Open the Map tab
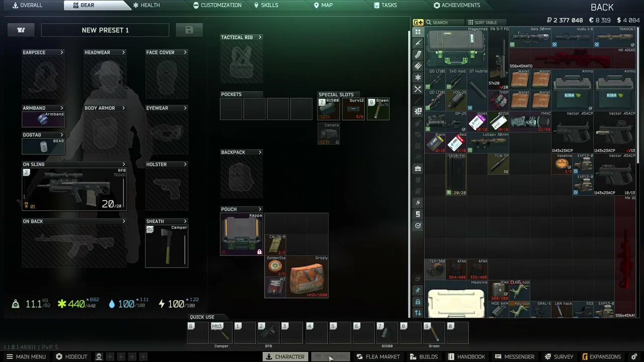 tap(323, 6)
